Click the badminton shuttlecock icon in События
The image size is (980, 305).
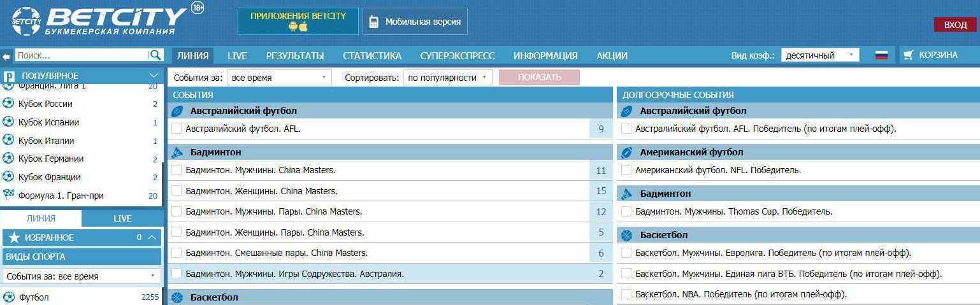point(178,152)
